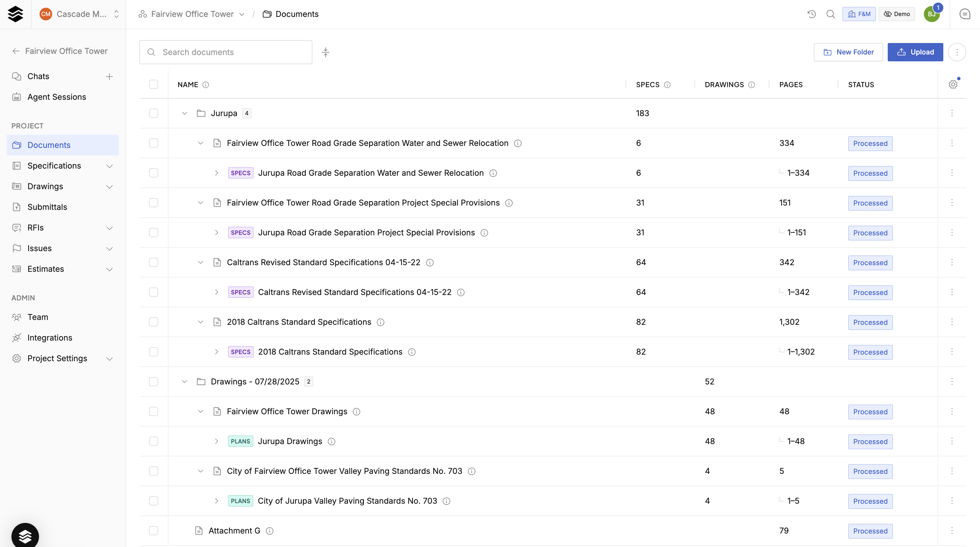Click the Demo button in top bar
This screenshot has height=547, width=980.
(897, 14)
